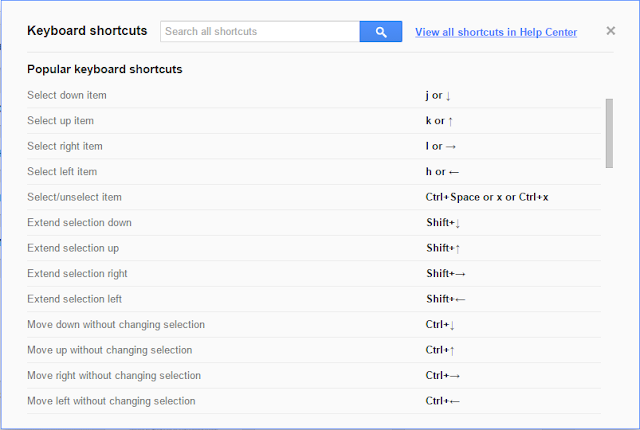Viewport: 640px width, 430px height.
Task: Select the Select/unselect item row
Action: pos(74,197)
